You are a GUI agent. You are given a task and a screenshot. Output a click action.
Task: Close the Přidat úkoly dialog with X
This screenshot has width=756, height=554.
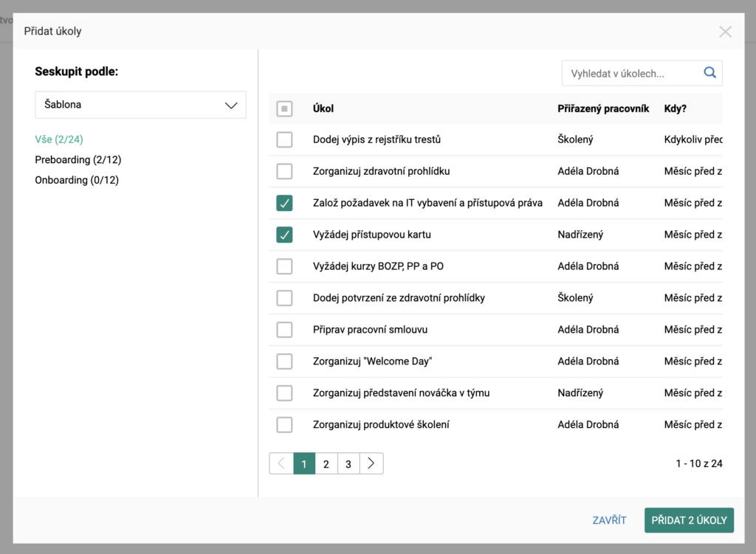tap(725, 32)
